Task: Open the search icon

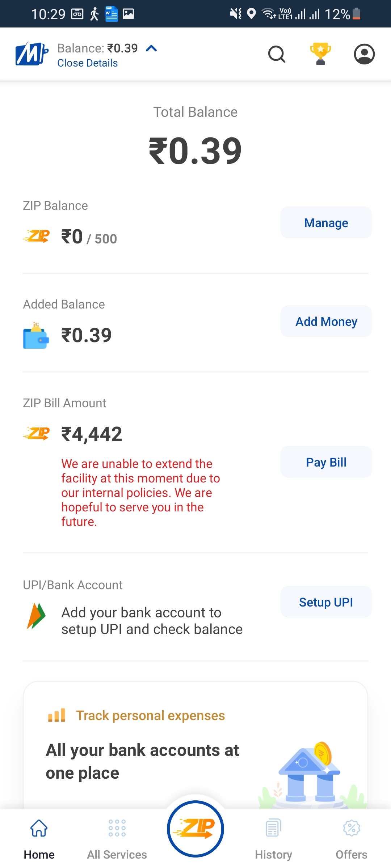Action: click(x=277, y=54)
